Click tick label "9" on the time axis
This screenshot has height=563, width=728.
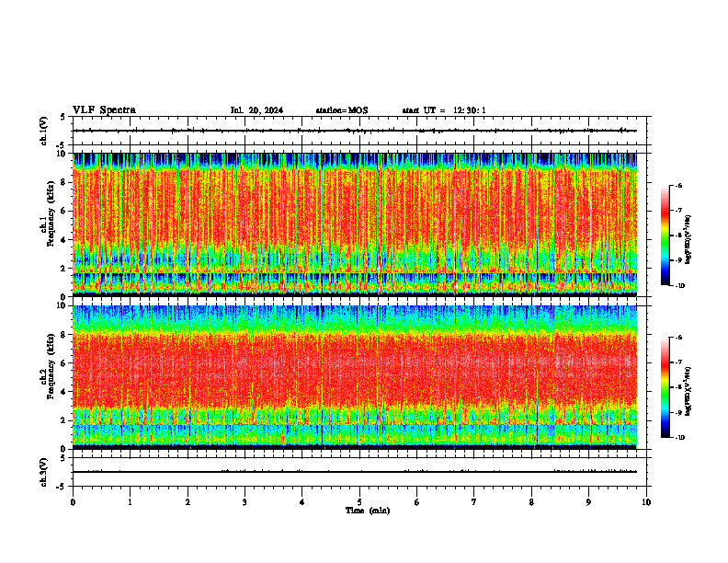(x=588, y=502)
